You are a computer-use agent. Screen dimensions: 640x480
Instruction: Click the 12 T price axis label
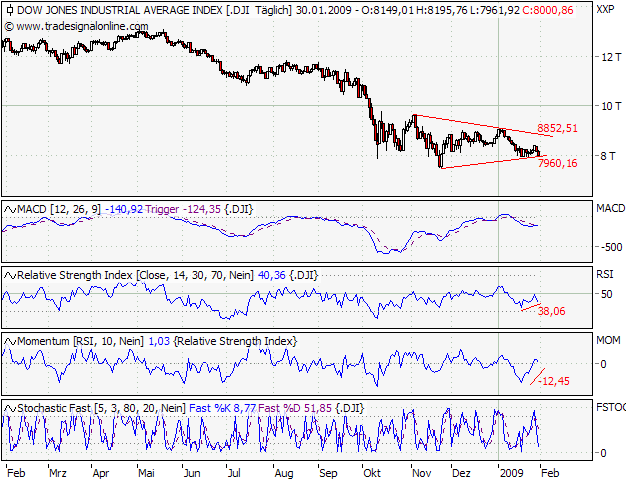tap(611, 57)
